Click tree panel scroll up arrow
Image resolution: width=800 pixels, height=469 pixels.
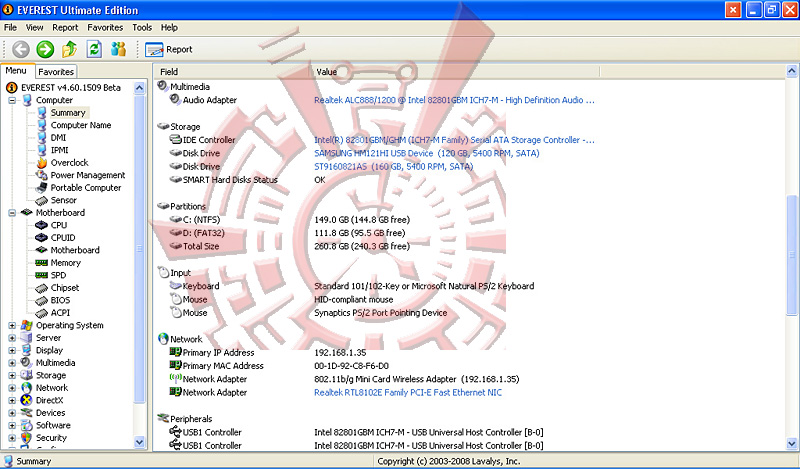pos(139,88)
